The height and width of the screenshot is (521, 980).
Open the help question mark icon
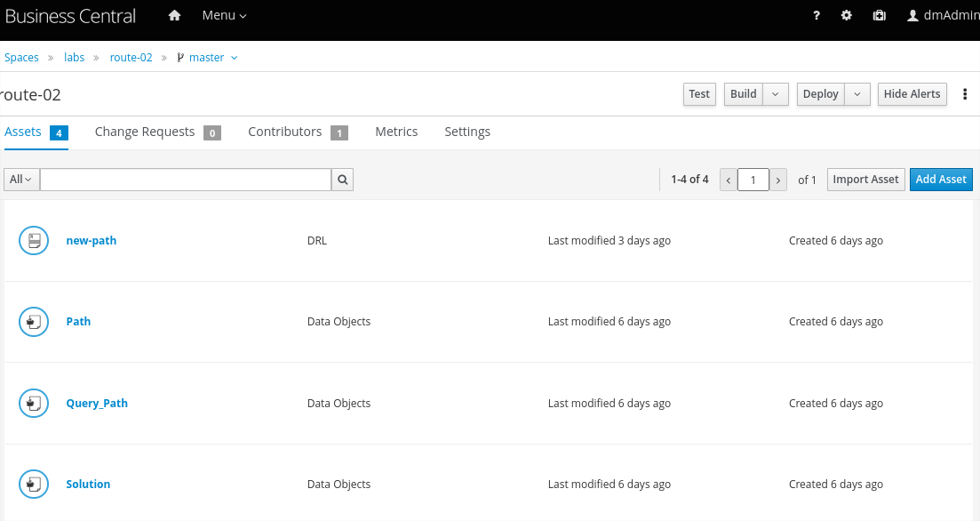pyautogui.click(x=817, y=16)
